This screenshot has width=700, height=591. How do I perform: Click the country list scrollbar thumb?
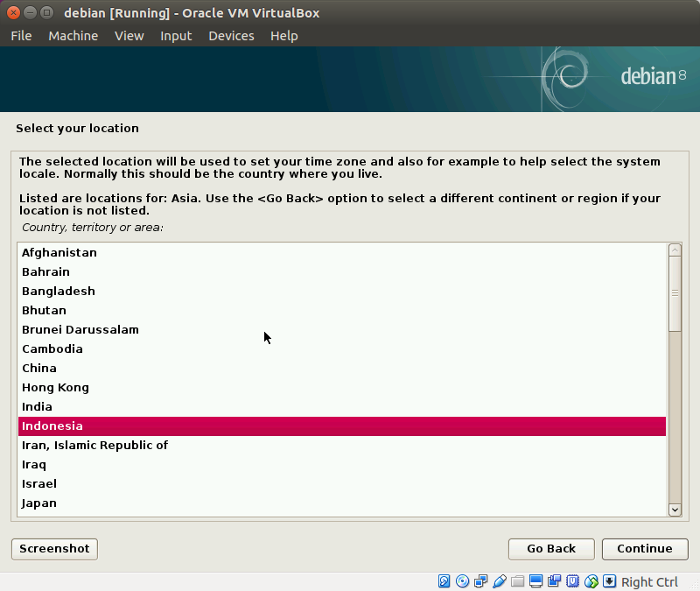coord(675,294)
